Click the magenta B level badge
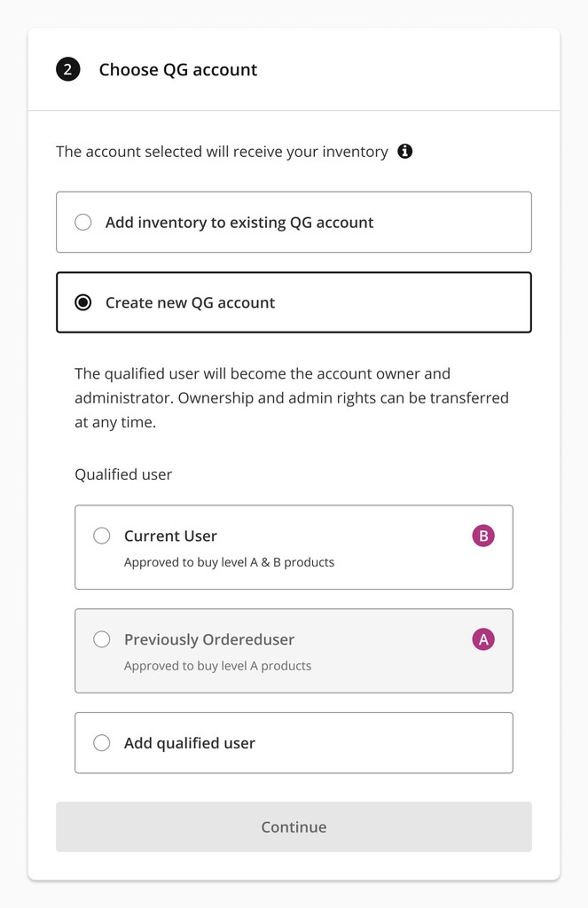 483,536
